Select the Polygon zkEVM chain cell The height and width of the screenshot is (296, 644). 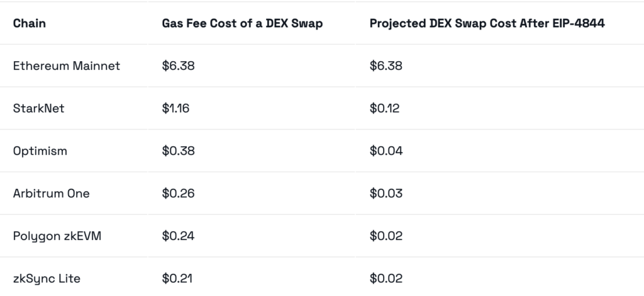(x=57, y=236)
